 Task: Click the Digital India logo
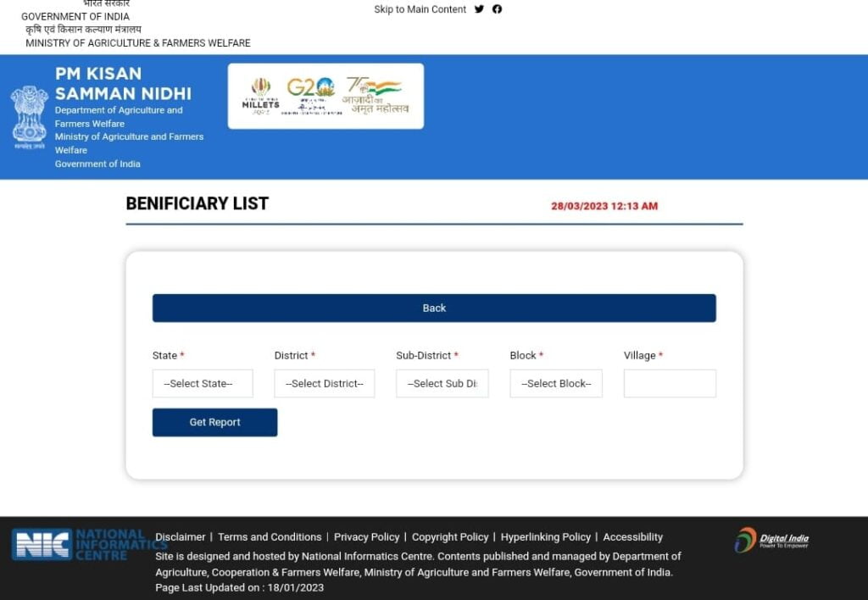point(771,540)
